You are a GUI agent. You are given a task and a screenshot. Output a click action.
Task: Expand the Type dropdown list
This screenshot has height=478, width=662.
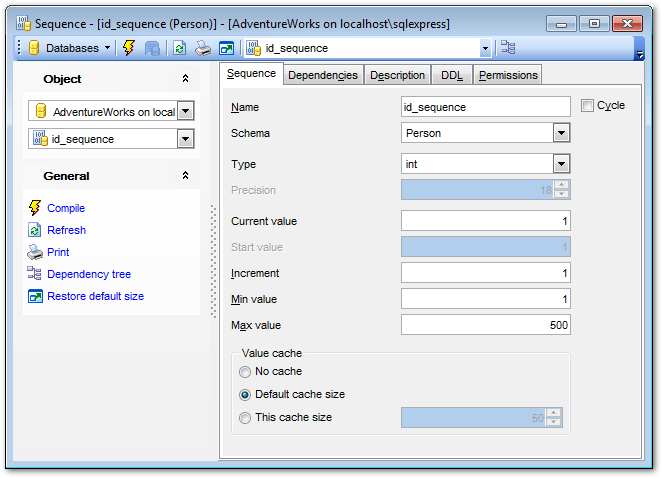(560, 164)
